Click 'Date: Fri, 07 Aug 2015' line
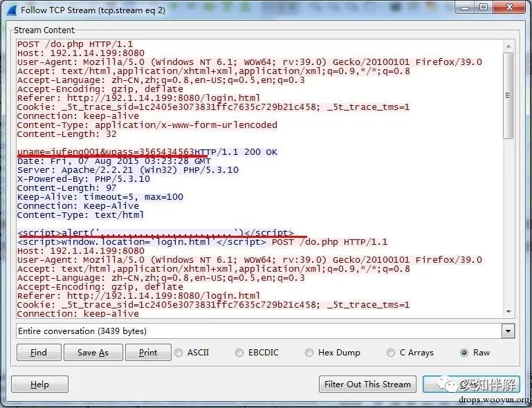Screen dimensions: 532x408 [114, 161]
